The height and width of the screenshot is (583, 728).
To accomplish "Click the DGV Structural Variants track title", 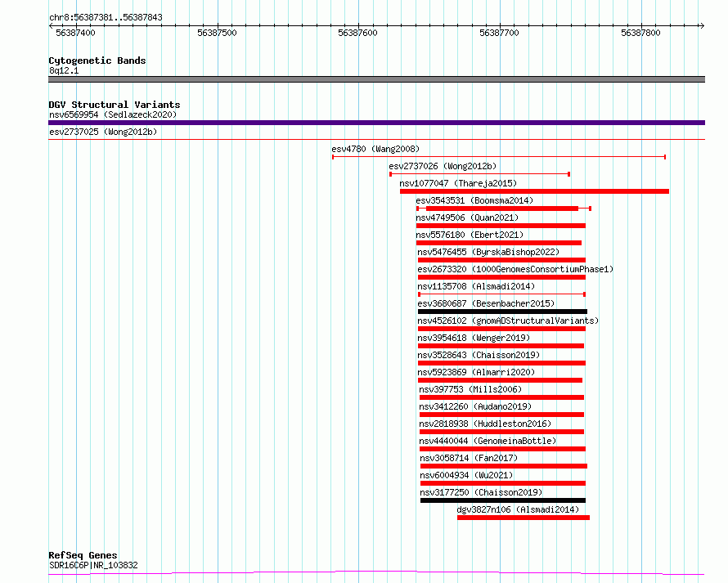I will point(115,105).
